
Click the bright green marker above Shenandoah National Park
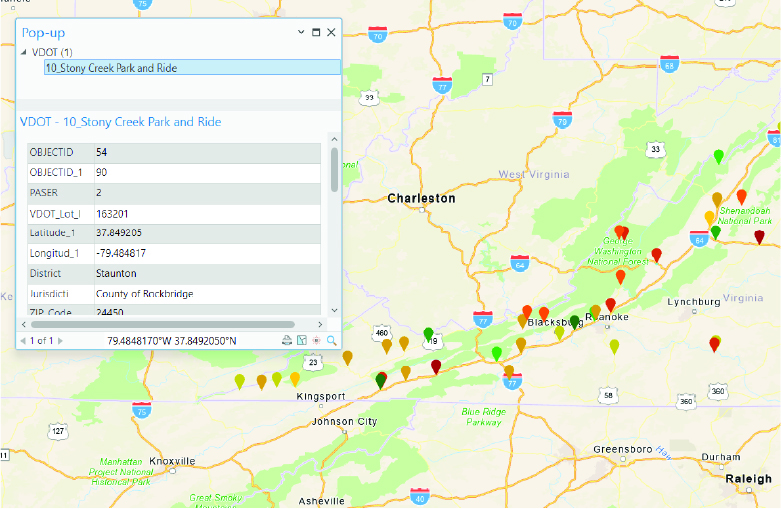click(x=718, y=155)
